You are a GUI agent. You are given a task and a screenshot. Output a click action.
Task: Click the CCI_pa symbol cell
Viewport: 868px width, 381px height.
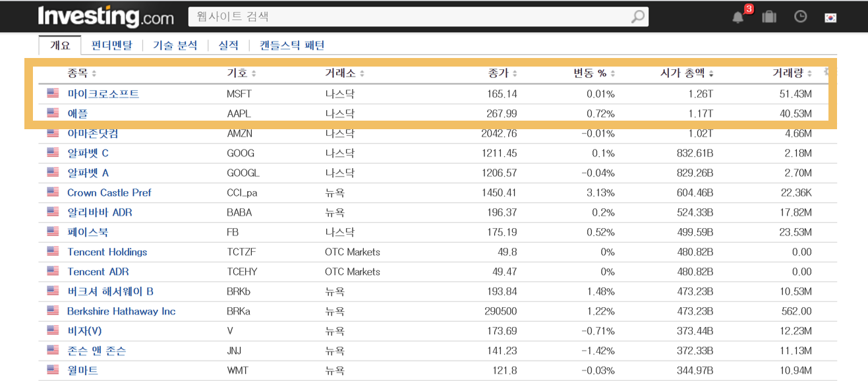pyautogui.click(x=242, y=192)
